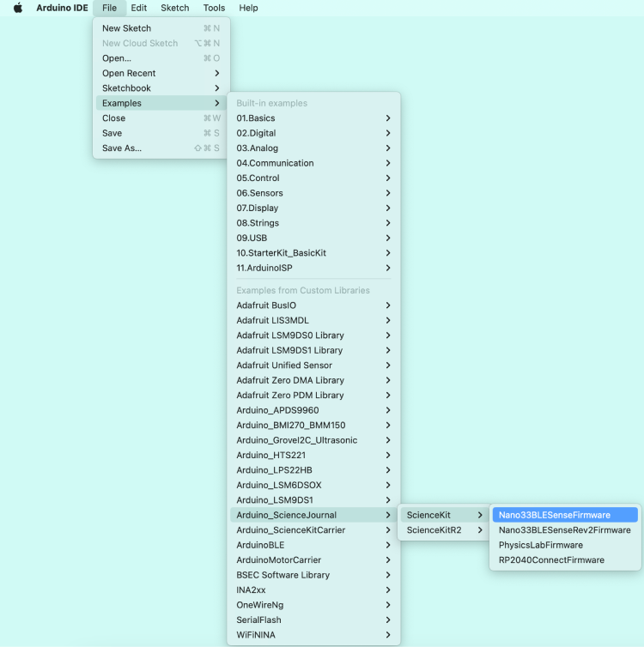Expand 04.Communication examples
The height and width of the screenshot is (647, 644).
point(275,163)
